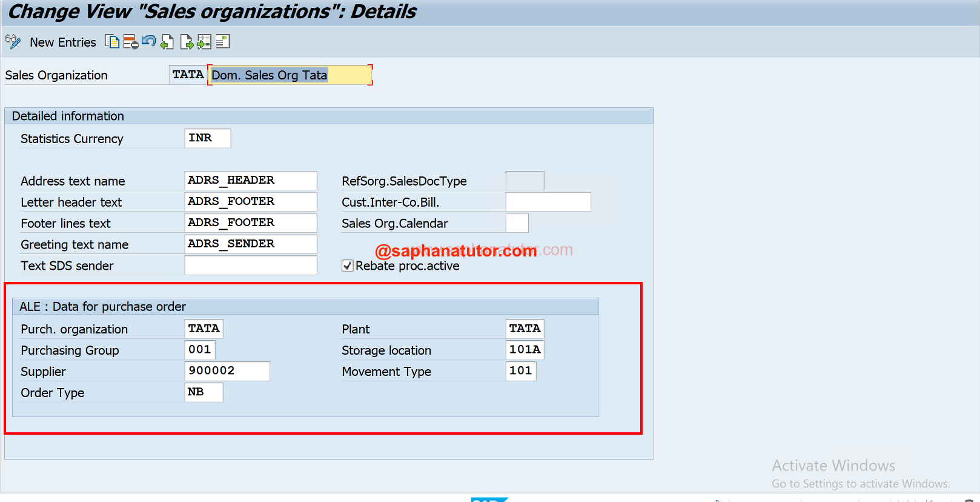Click the Copy As icon
Viewport: 980px width, 502px height.
(112, 41)
